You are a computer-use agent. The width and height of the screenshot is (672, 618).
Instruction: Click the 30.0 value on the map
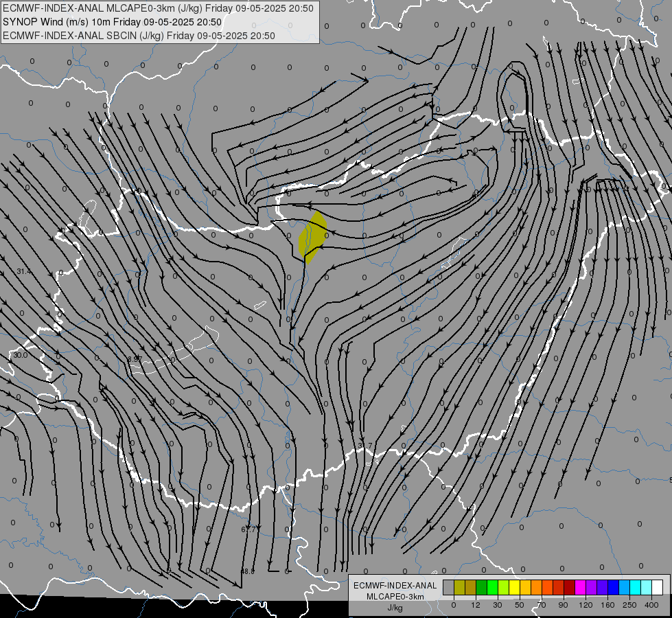coord(20,355)
